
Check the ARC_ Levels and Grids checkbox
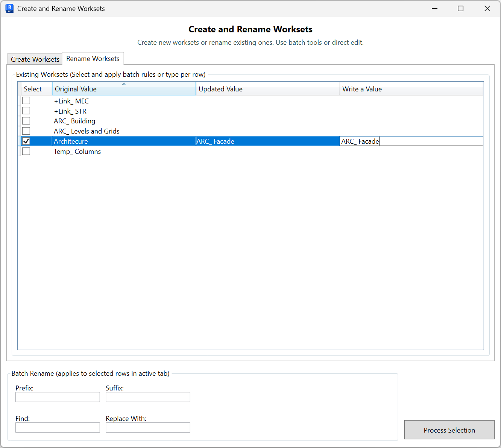(x=26, y=131)
